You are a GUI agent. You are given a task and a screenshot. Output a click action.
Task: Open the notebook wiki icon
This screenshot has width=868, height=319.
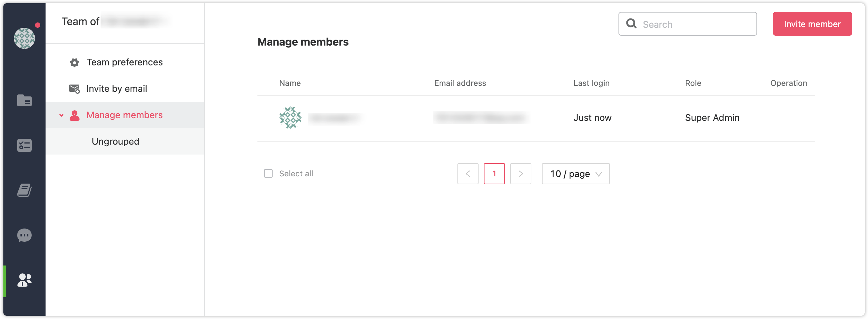[x=24, y=190]
